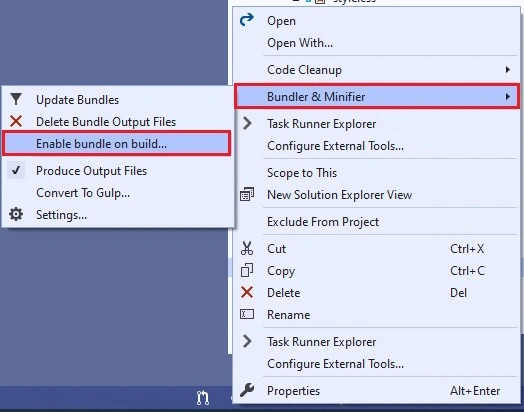This screenshot has height=412, width=524.
Task: Toggle the Produce Output Files checkmark
Action: click(16, 170)
